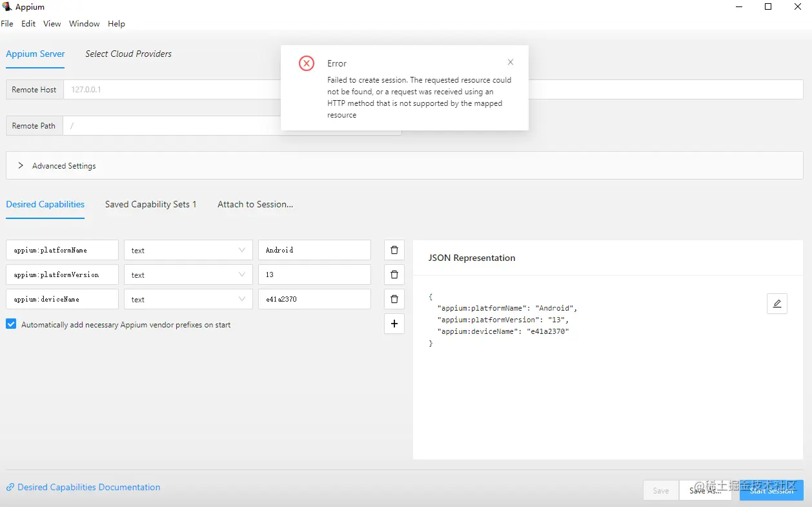Select the Select Cloud Providers tab
Image resolution: width=812 pixels, height=507 pixels.
click(x=128, y=54)
